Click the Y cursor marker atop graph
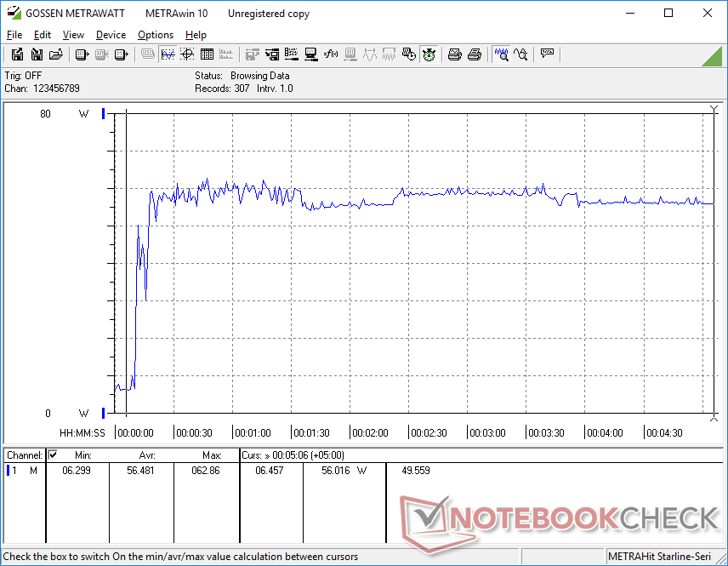The width and height of the screenshot is (728, 566). pos(714,109)
